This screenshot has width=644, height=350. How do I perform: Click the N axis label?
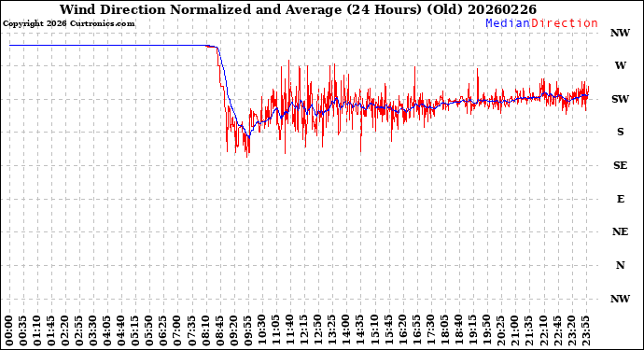(x=620, y=265)
